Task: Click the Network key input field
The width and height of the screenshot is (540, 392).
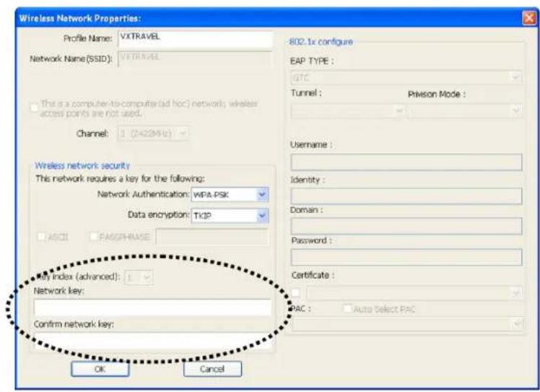Action: 152,308
